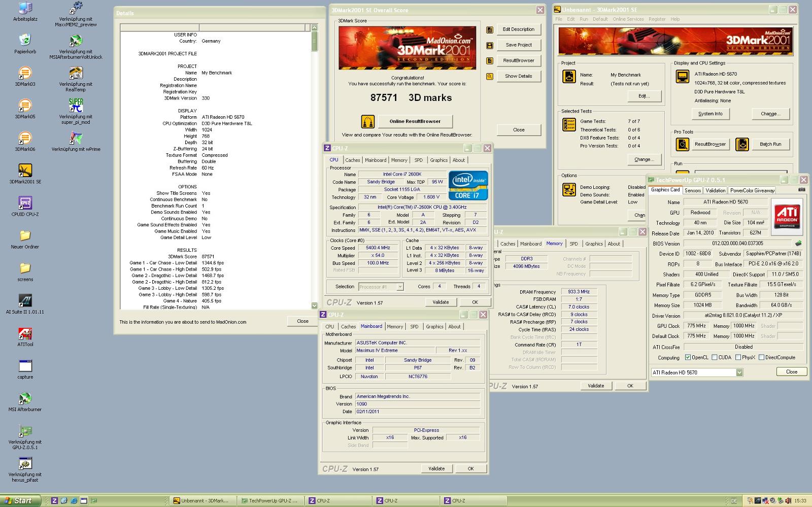
Task: Open the Processor #1 selection dropdown
Action: point(400,287)
